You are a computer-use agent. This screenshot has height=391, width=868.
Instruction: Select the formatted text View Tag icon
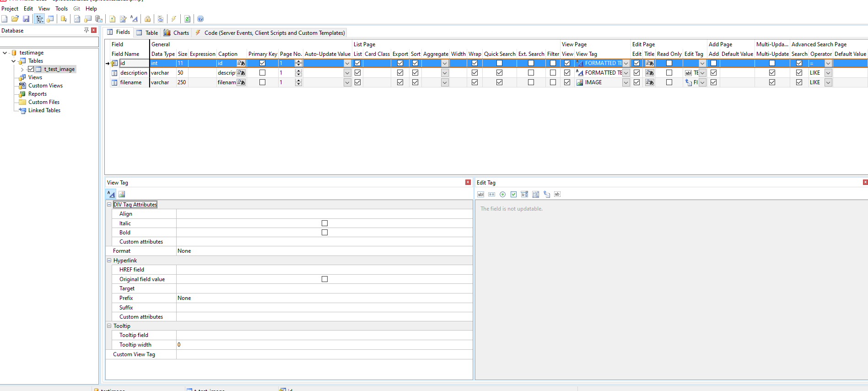[111, 194]
